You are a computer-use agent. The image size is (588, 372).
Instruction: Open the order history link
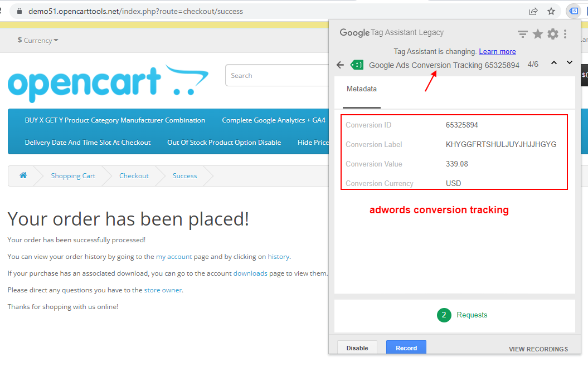tap(278, 257)
